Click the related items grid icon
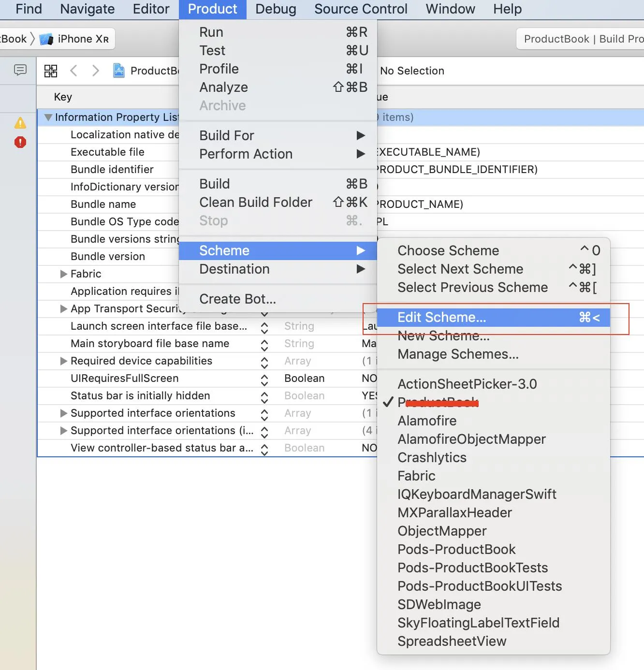 tap(51, 71)
